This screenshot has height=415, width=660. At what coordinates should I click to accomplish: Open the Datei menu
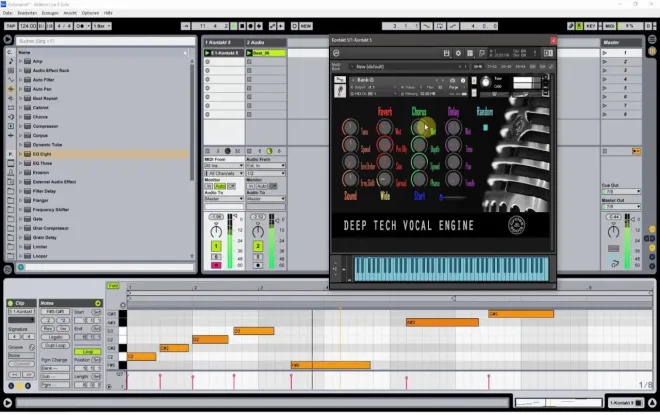pos(8,13)
